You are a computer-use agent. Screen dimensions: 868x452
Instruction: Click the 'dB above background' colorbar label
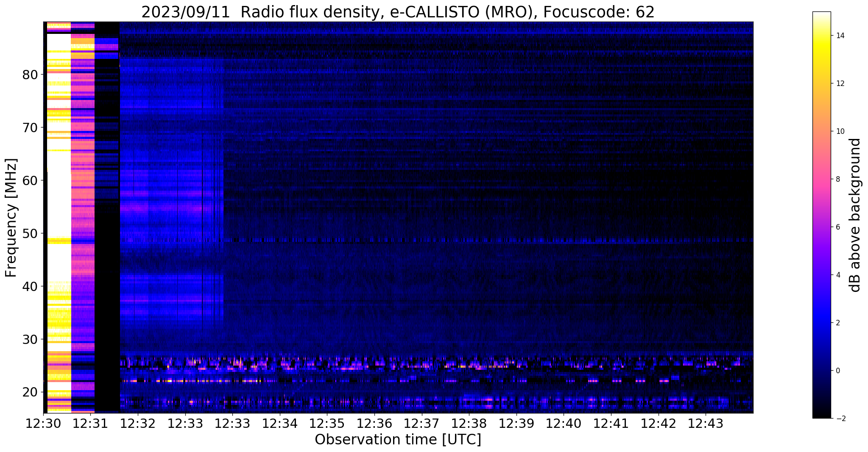point(855,215)
